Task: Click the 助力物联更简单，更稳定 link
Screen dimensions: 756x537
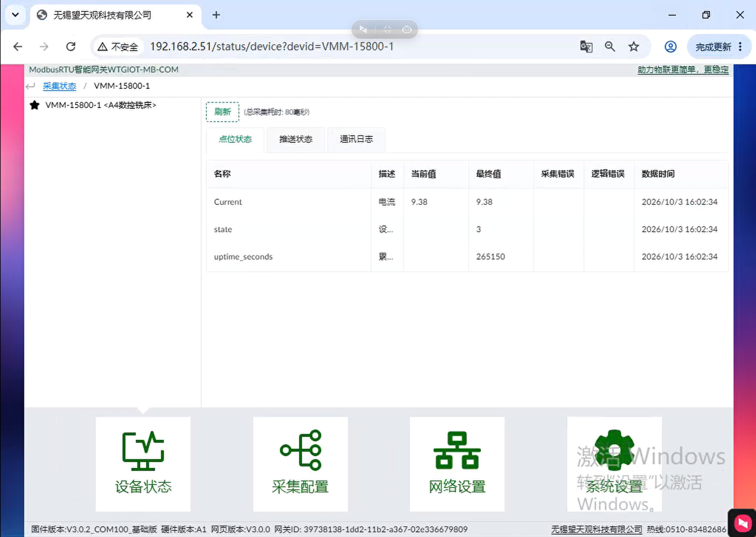Action: [x=683, y=70]
